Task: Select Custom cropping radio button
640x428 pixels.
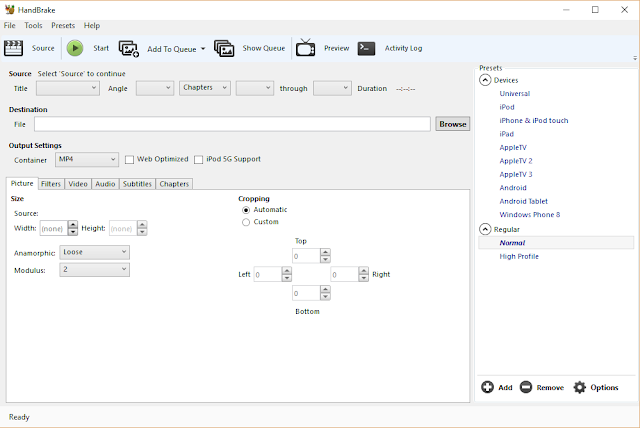Action: [x=246, y=222]
